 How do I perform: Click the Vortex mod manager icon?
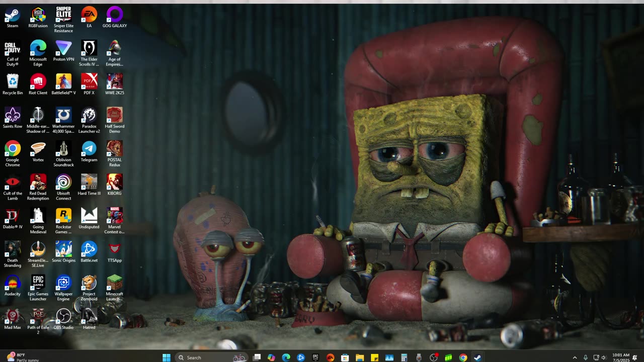(38, 152)
